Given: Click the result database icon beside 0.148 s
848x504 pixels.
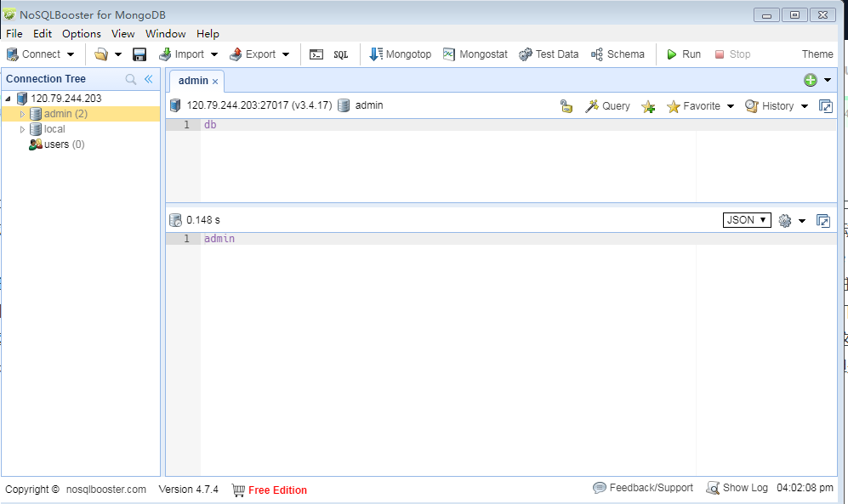Looking at the screenshot, I should click(x=175, y=220).
